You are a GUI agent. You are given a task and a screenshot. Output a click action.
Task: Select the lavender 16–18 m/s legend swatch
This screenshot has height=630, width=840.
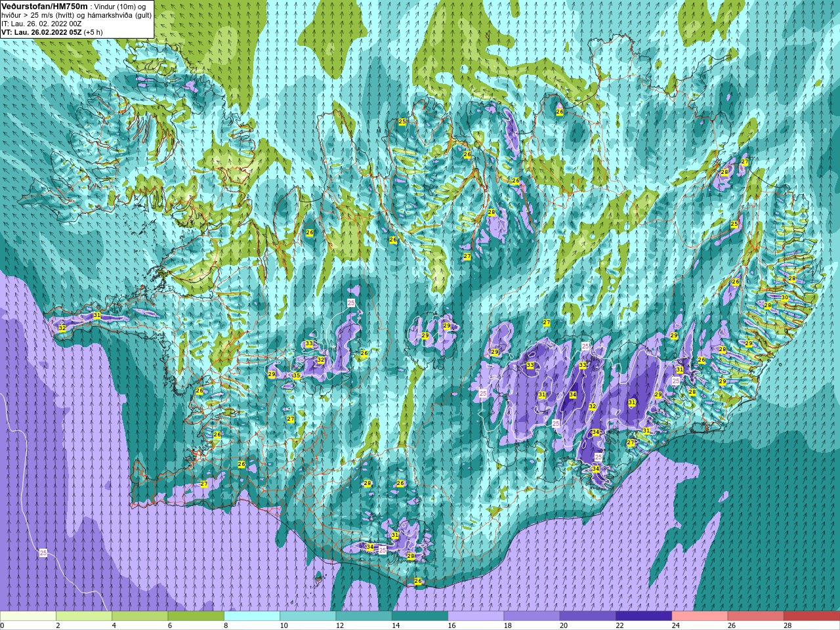[x=476, y=616]
